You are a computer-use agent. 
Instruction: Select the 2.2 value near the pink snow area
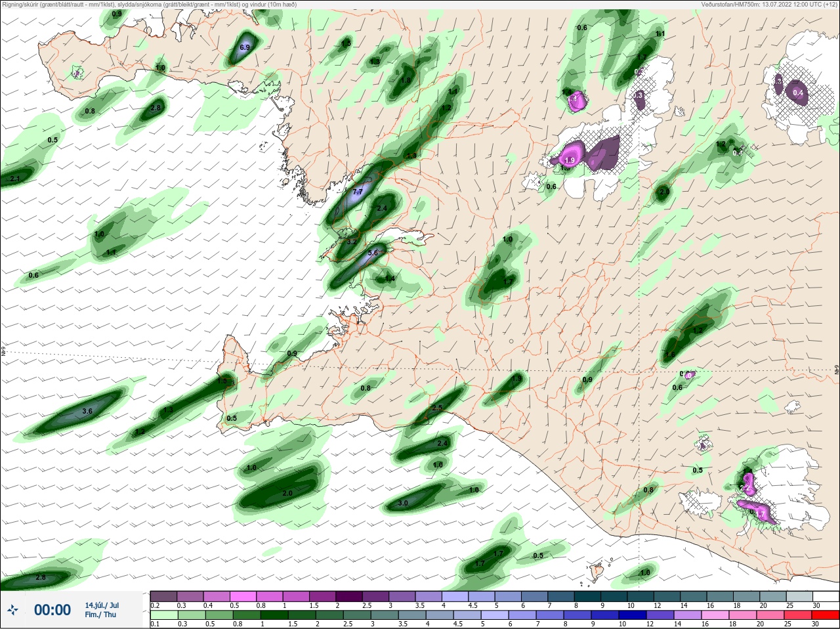(x=745, y=488)
